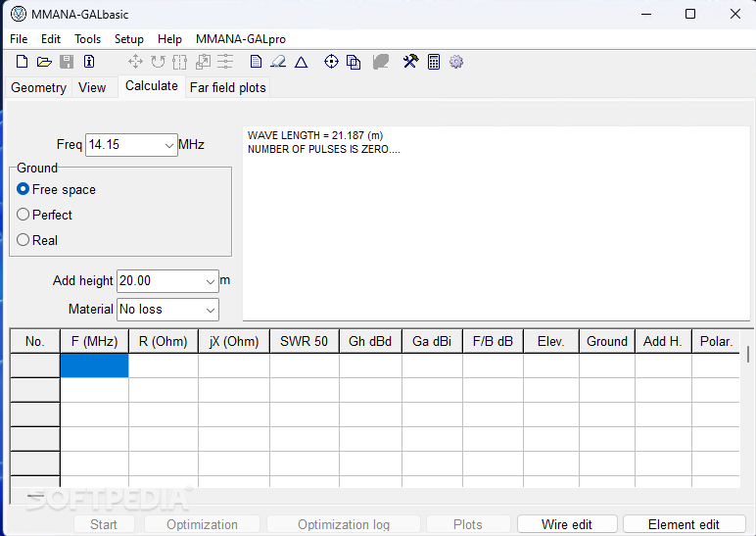Click the Elev. column header
The height and width of the screenshot is (536, 756).
click(551, 342)
